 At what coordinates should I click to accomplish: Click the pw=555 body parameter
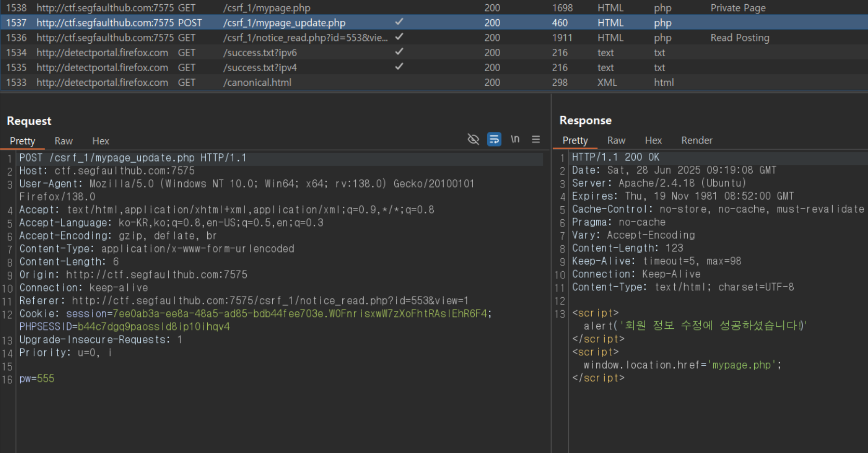[x=37, y=379]
